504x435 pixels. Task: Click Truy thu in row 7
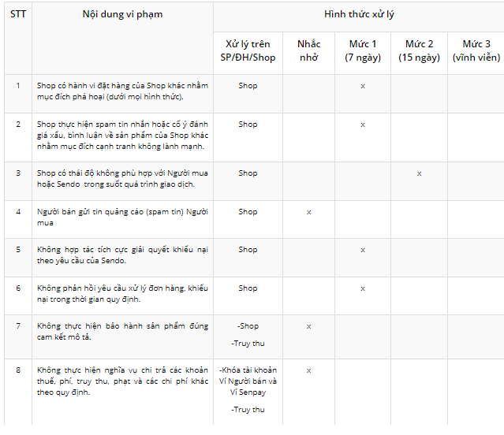[248, 344]
